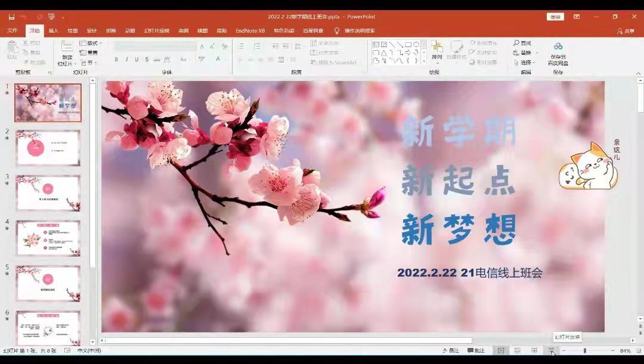Start Slide Show from status bar icon
This screenshot has width=644, height=364.
pyautogui.click(x=551, y=350)
